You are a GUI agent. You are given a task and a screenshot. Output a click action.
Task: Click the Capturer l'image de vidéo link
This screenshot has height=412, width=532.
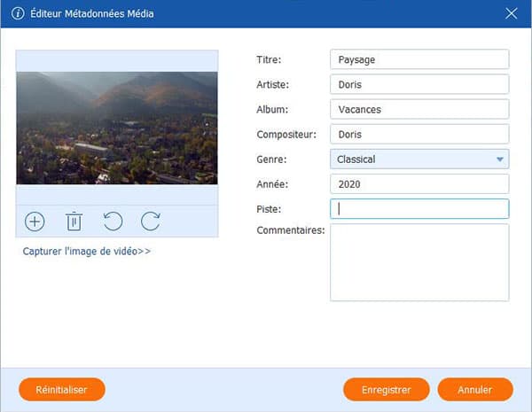(x=87, y=252)
